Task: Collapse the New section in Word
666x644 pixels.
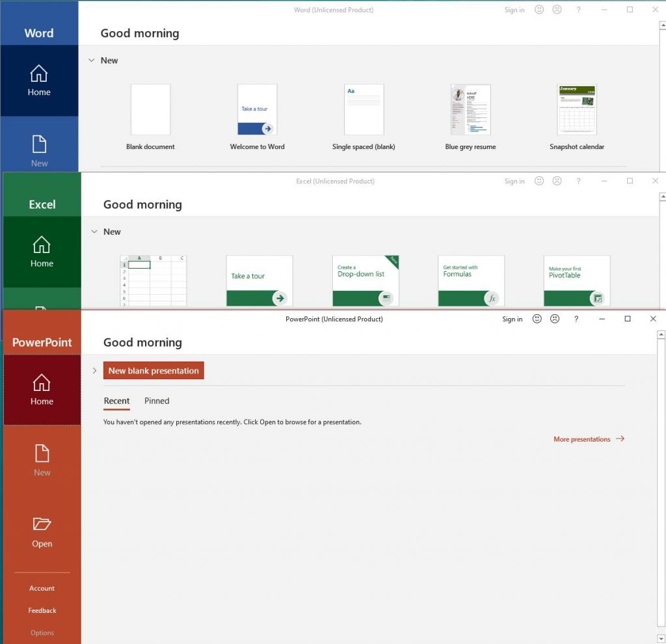Action: [91, 60]
